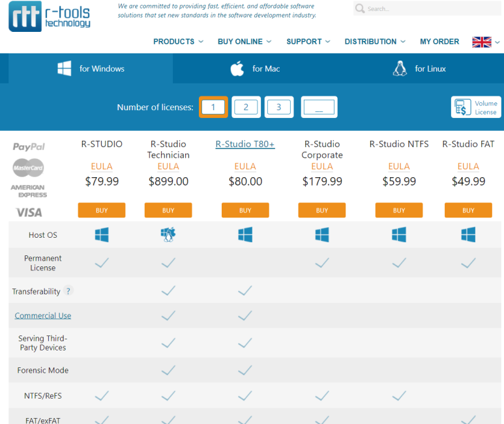Click the Serving Third-Party Devices row label
This screenshot has width=504, height=424.
pyautogui.click(x=43, y=343)
